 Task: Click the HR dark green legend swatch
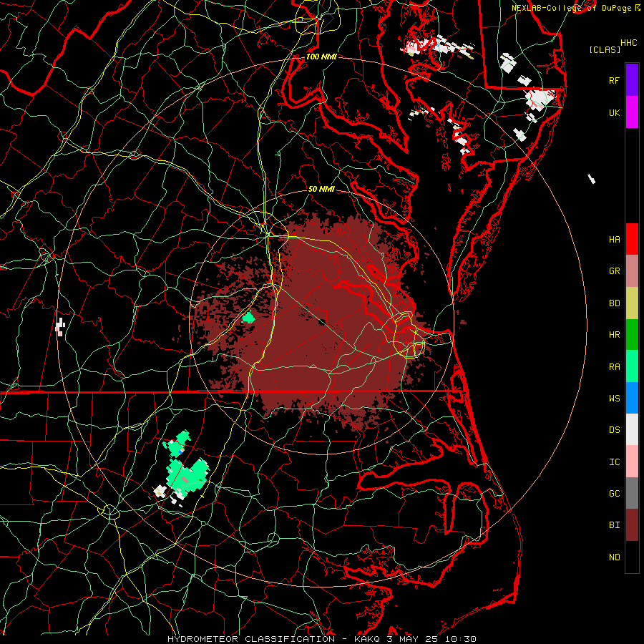632,335
